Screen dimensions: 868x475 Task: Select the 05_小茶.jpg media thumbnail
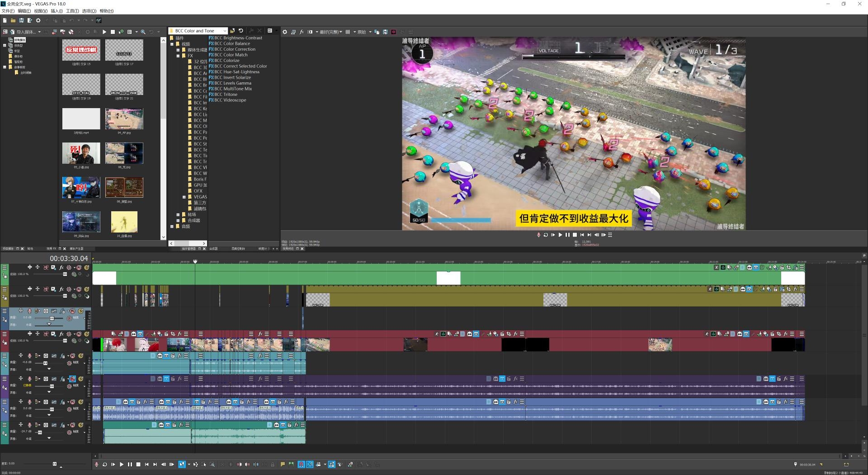(81, 153)
